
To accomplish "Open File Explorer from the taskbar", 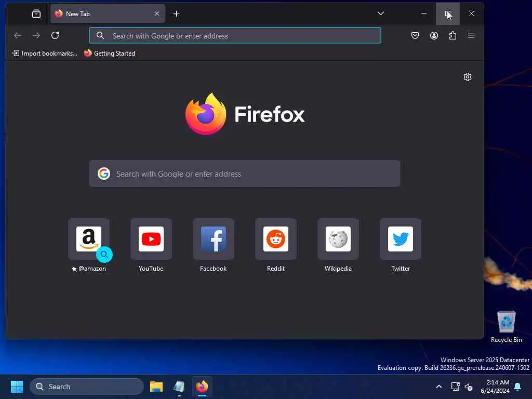I will (x=156, y=387).
